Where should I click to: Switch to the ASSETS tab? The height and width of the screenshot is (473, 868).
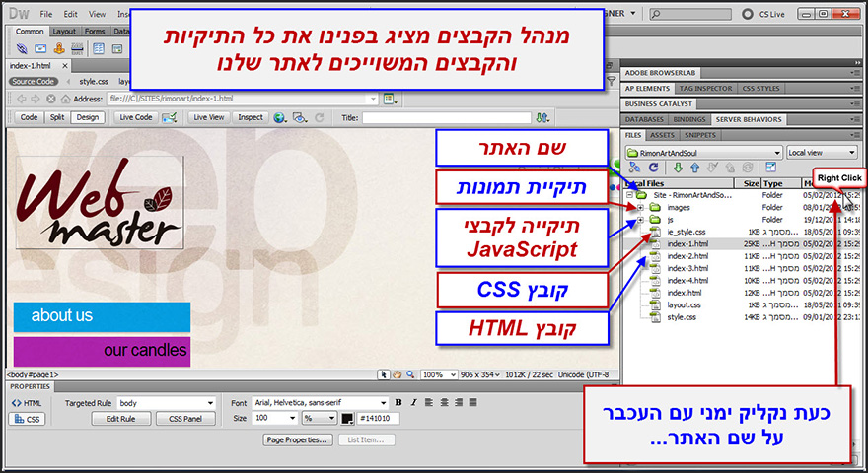[662, 135]
